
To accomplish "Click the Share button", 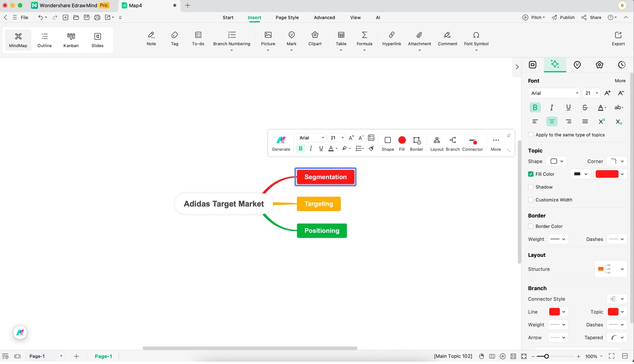I will pyautogui.click(x=591, y=17).
